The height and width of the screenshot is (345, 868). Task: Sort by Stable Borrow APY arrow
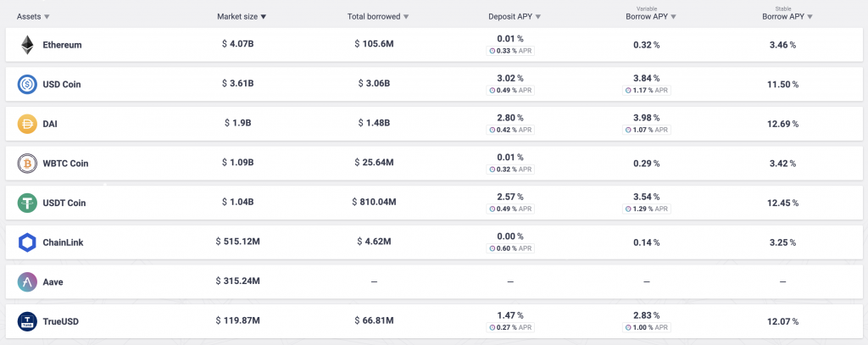(810, 17)
